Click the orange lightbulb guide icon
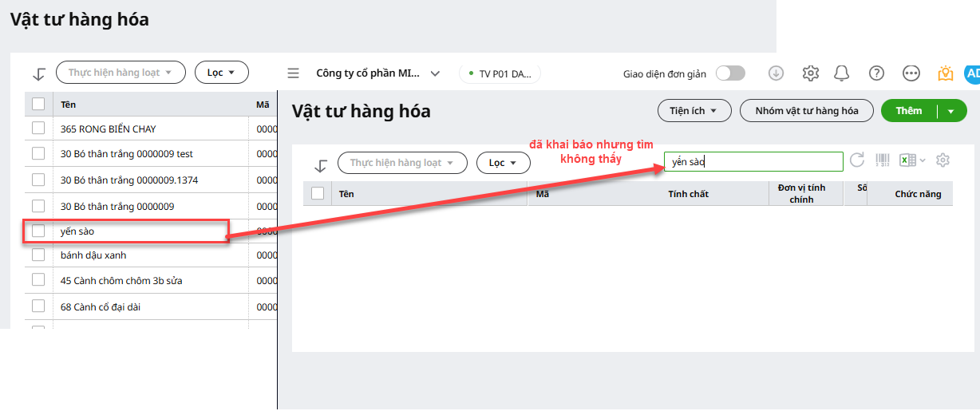The width and height of the screenshot is (980, 411). tap(945, 73)
